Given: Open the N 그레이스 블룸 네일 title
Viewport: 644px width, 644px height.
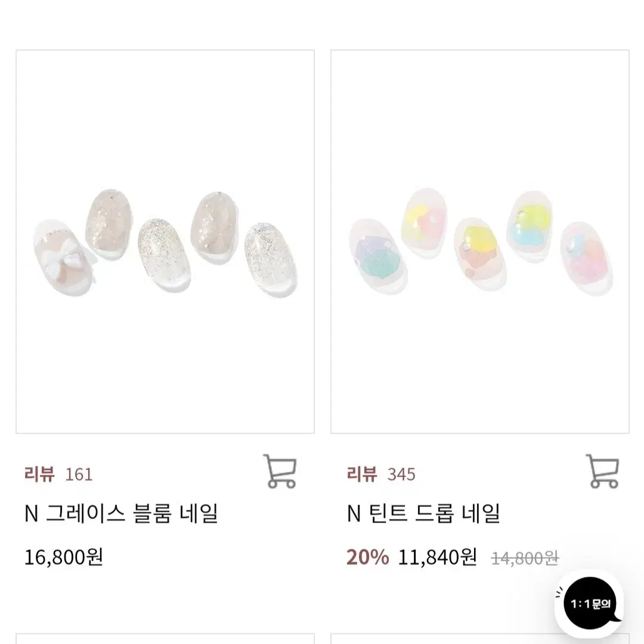Looking at the screenshot, I should click(x=121, y=513).
